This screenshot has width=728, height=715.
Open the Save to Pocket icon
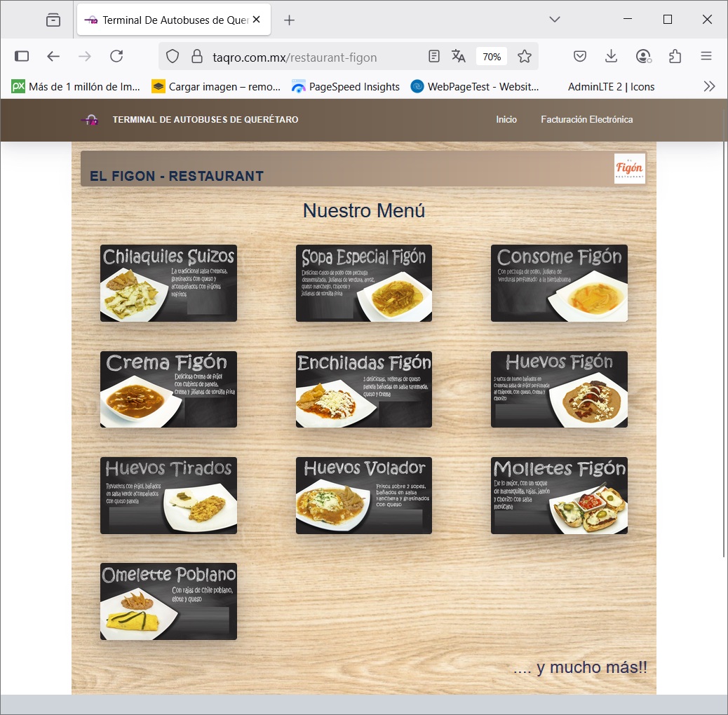point(580,57)
